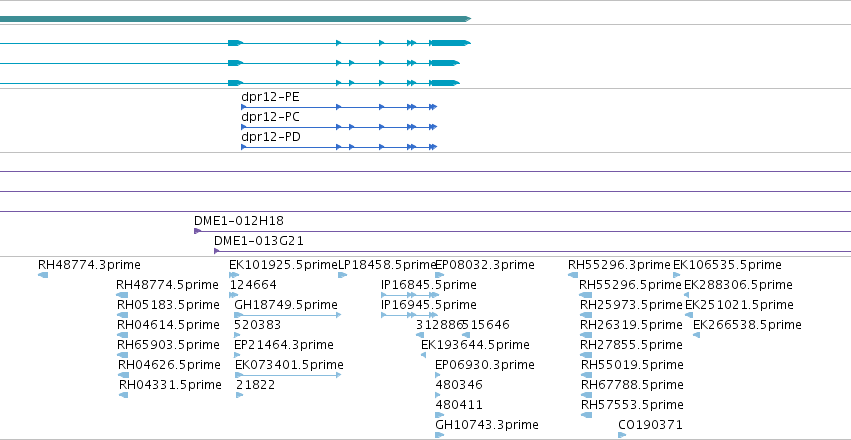This screenshot has width=851, height=440.
Task: Click the EK266538.5prime EST arrow glyph
Action: click(x=696, y=335)
